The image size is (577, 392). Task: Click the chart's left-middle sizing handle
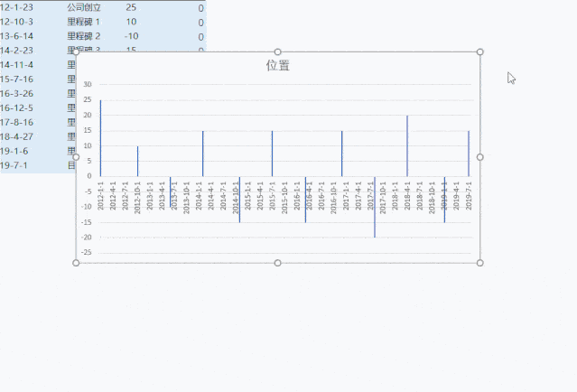tap(76, 157)
